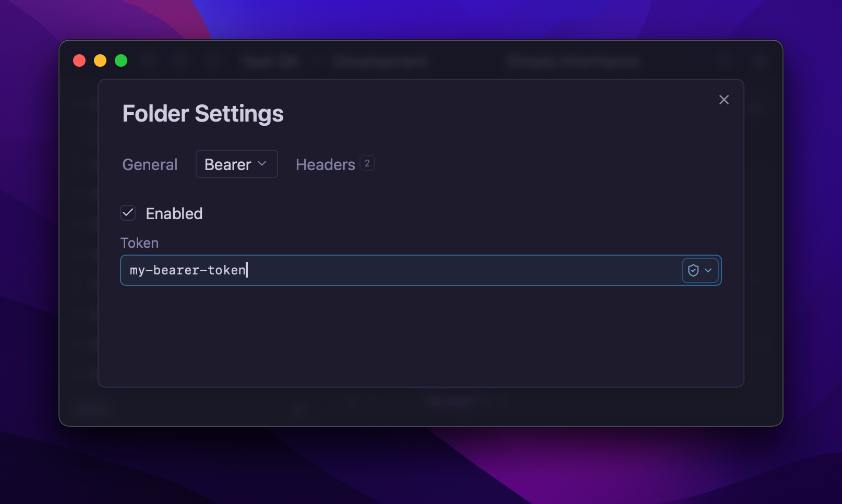Switch to the General tab
Screen dimensions: 842x504
click(x=150, y=164)
